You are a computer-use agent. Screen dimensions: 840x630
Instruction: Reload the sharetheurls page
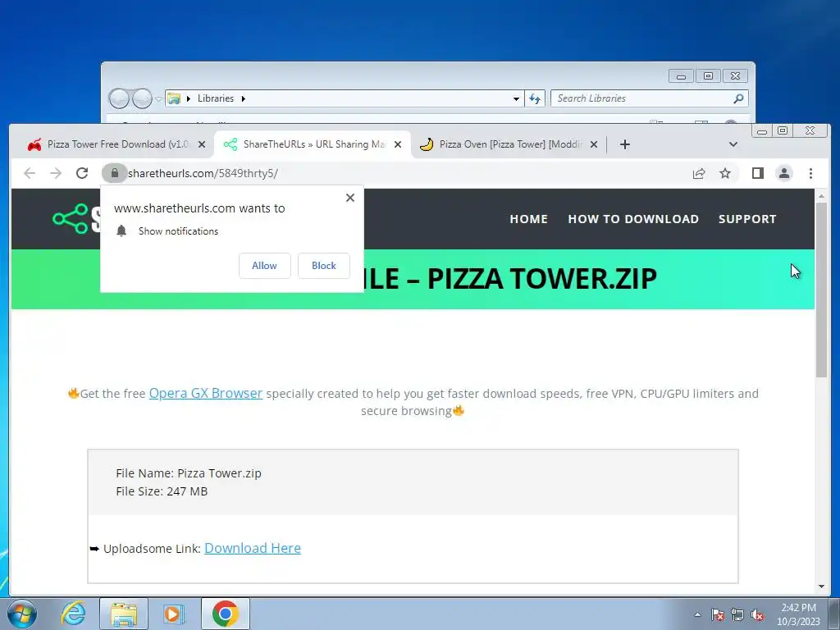(x=82, y=173)
